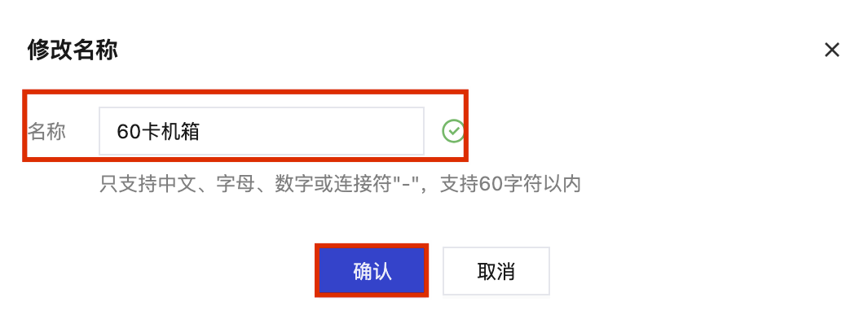Dismiss the dialog via the top-right cross icon
Screen dimensions: 868x328
click(832, 50)
